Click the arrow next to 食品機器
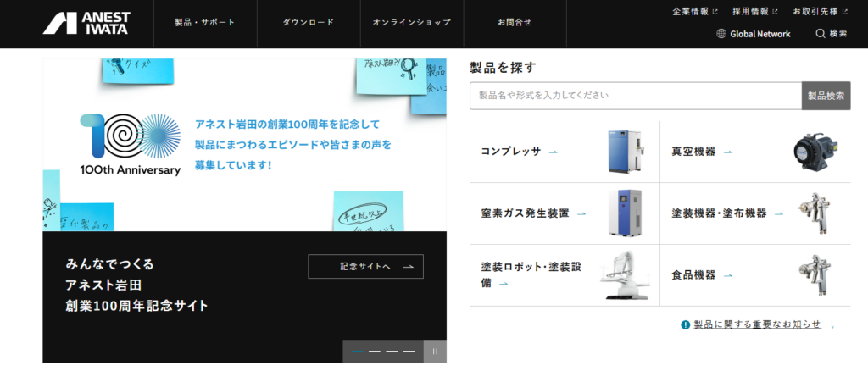This screenshot has width=868, height=371. 728,274
